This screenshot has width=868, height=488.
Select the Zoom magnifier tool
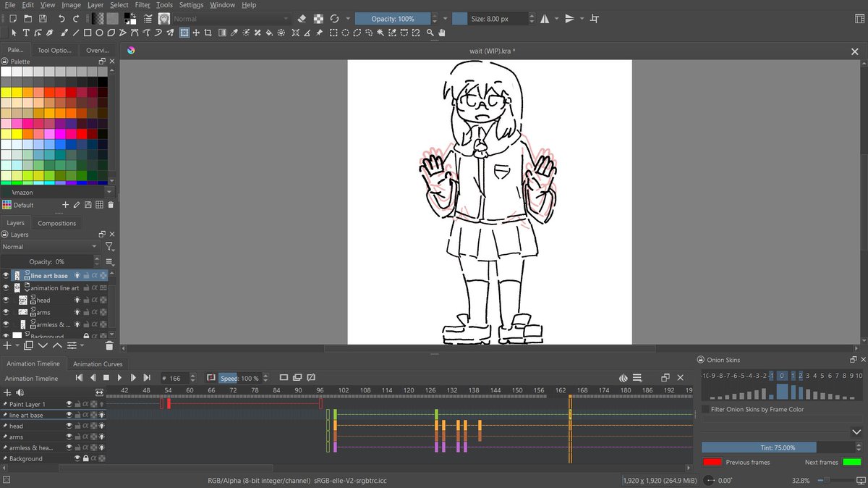pos(430,33)
